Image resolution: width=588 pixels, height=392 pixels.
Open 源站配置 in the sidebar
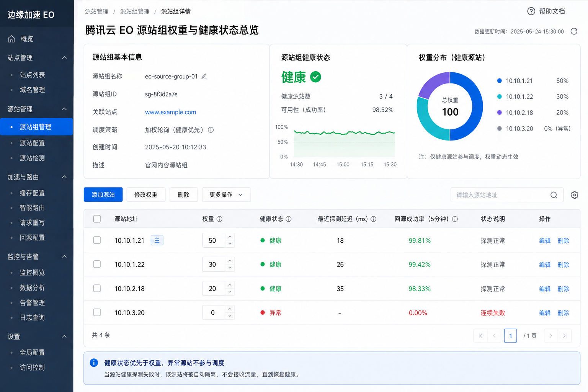33,143
